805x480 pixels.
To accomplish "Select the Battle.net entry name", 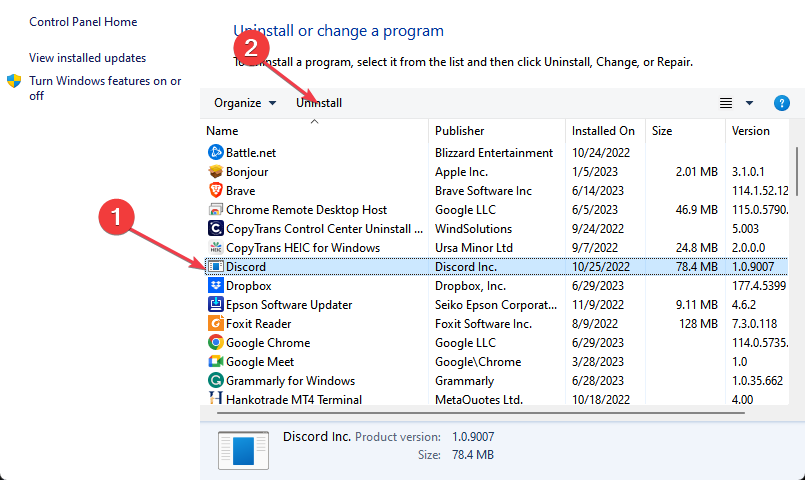I will [251, 152].
